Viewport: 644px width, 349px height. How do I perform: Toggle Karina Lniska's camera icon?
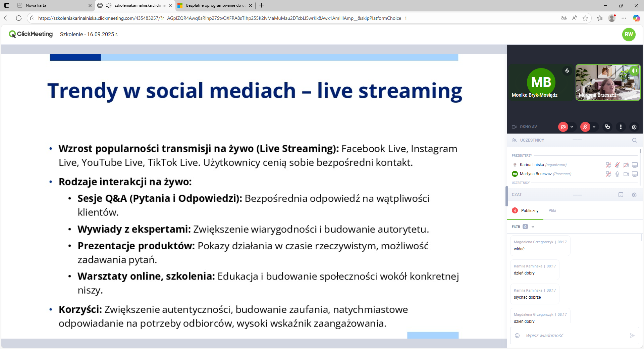[x=626, y=165]
